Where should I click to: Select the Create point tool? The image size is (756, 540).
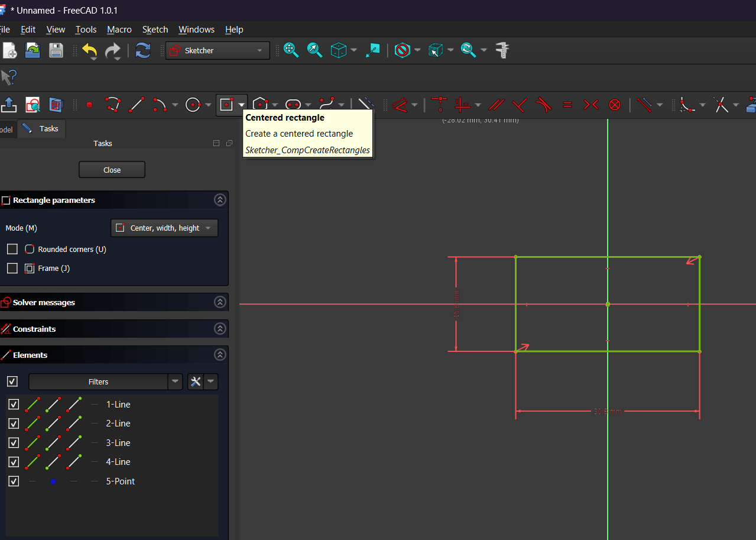89,105
